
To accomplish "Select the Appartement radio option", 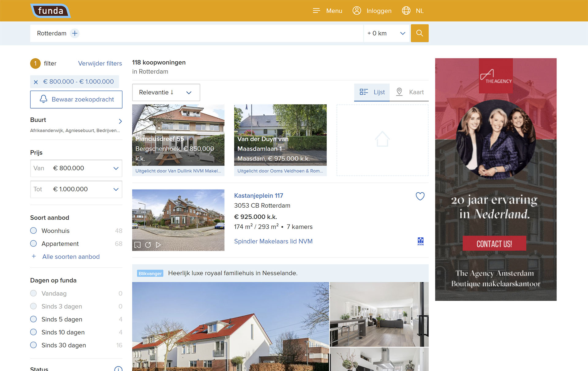I will coord(33,243).
